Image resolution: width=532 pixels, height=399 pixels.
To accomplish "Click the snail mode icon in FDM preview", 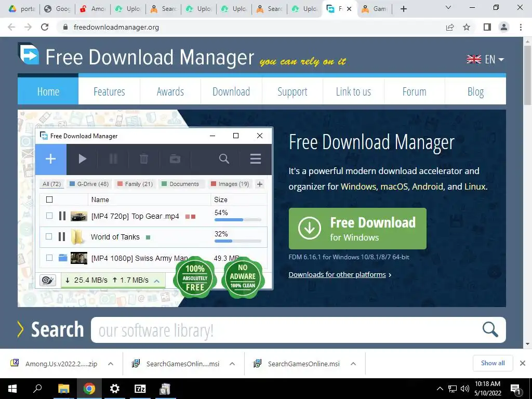I will pyautogui.click(x=48, y=280).
